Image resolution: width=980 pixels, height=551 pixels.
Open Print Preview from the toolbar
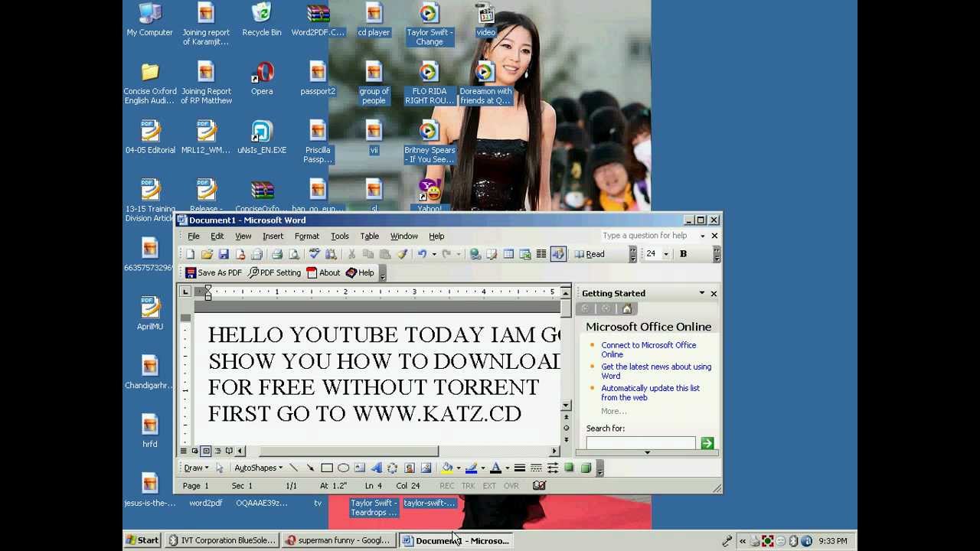[x=294, y=254]
